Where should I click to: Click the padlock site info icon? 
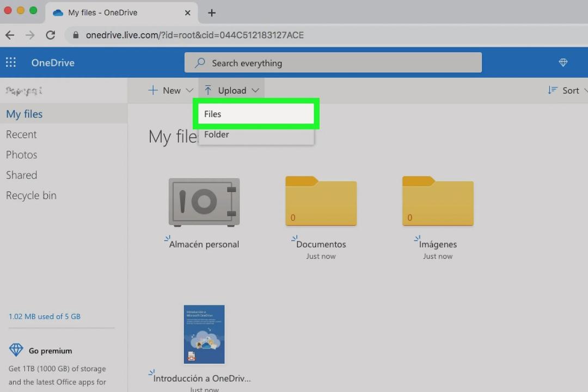76,35
